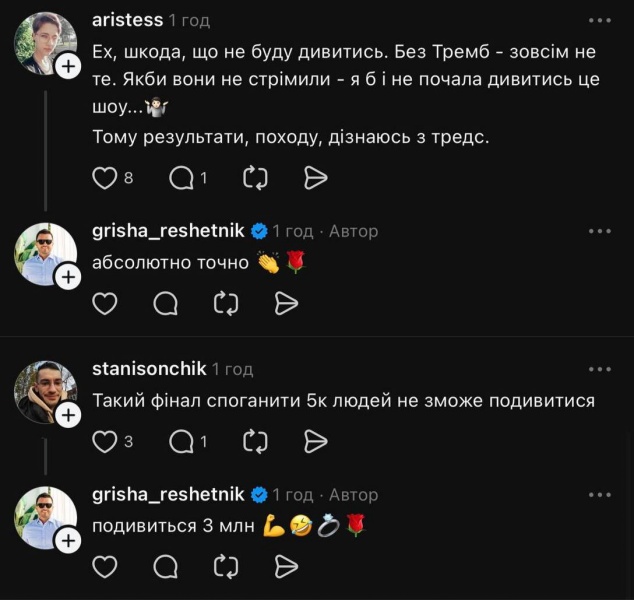The height and width of the screenshot is (600, 634).
Task: Share the stanisonchik comment
Action: pyautogui.click(x=315, y=440)
